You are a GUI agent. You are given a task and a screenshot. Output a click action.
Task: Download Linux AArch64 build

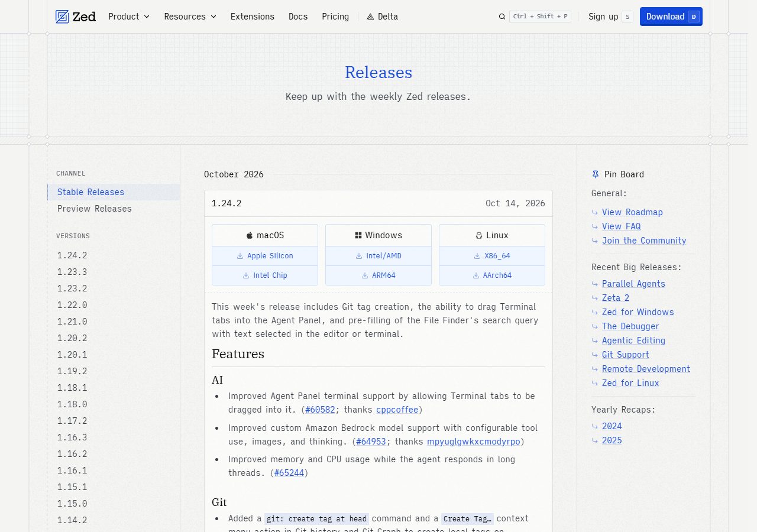[492, 275]
